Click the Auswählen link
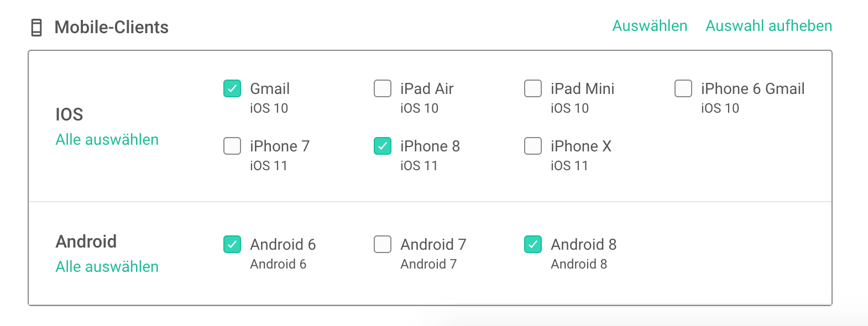 (x=650, y=26)
